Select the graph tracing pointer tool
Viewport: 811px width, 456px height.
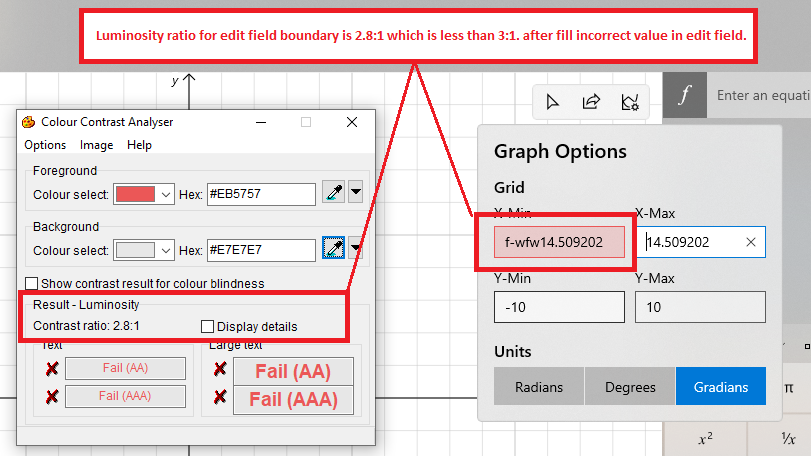552,102
